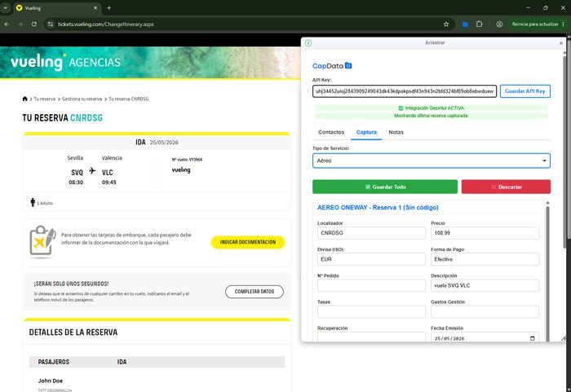
Task: Close the Vueling browser tab
Action: pos(95,7)
